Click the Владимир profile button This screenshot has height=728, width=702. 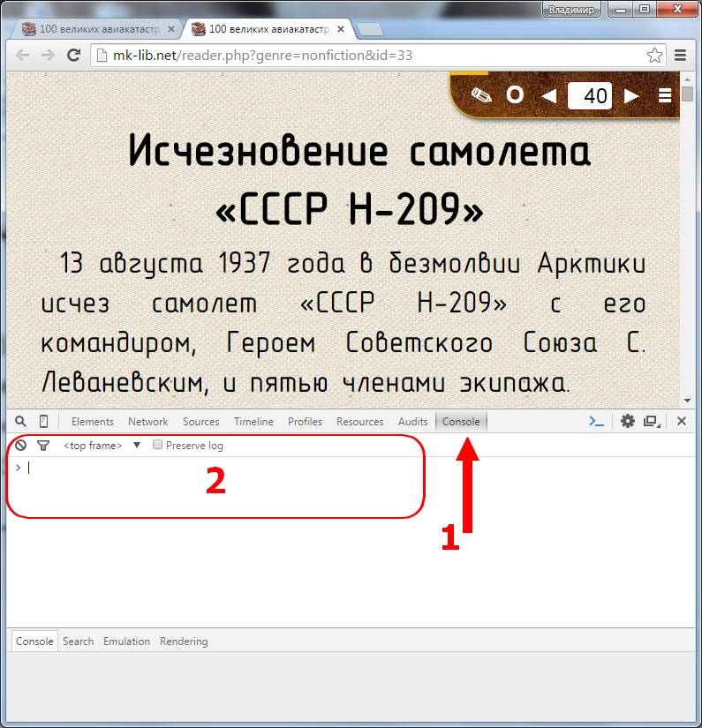(571, 10)
